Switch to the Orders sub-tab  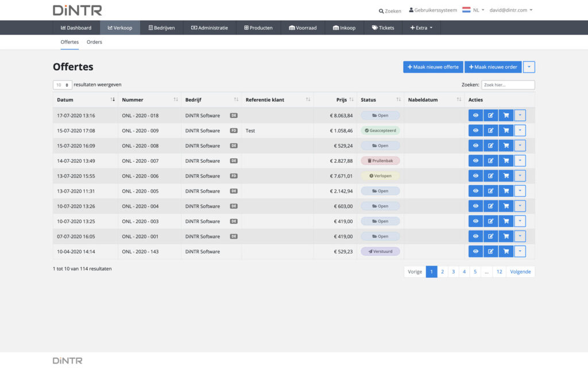[94, 42]
